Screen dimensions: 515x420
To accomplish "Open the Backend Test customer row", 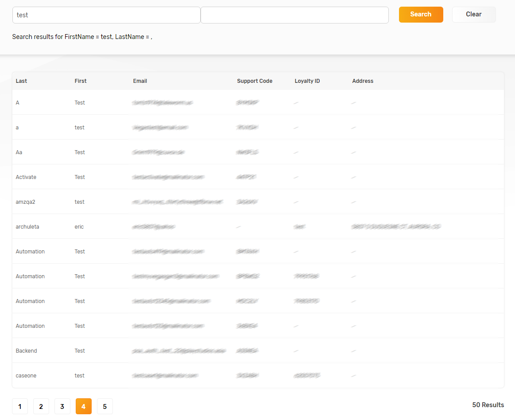I will [27, 351].
